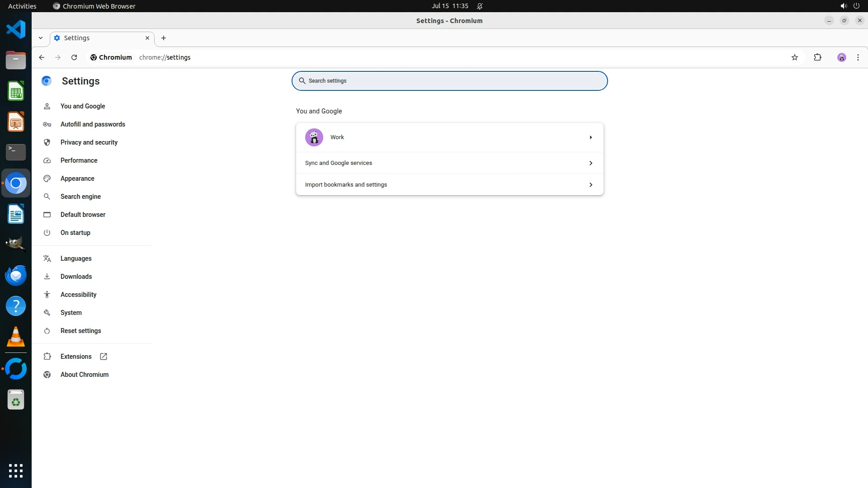Open Import bookmarks and settings chevron
868x488 pixels.
[590, 185]
